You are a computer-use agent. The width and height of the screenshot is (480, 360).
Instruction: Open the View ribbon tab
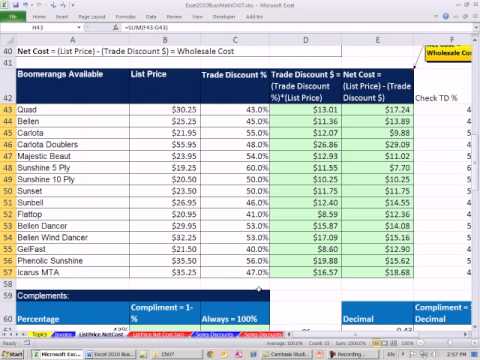point(197,17)
